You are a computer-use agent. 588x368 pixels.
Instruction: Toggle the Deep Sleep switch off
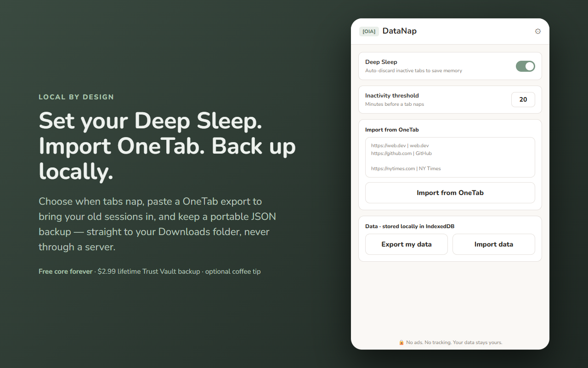coord(526,66)
